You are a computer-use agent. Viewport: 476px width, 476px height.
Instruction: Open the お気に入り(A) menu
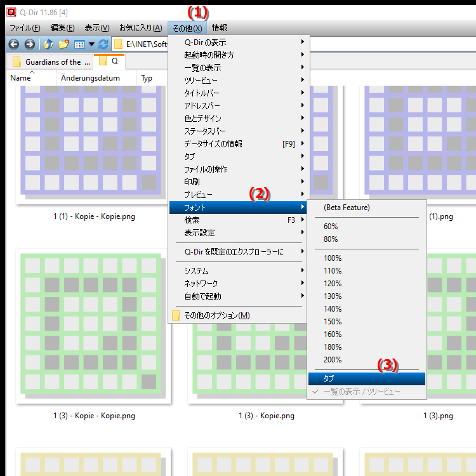coord(140,28)
